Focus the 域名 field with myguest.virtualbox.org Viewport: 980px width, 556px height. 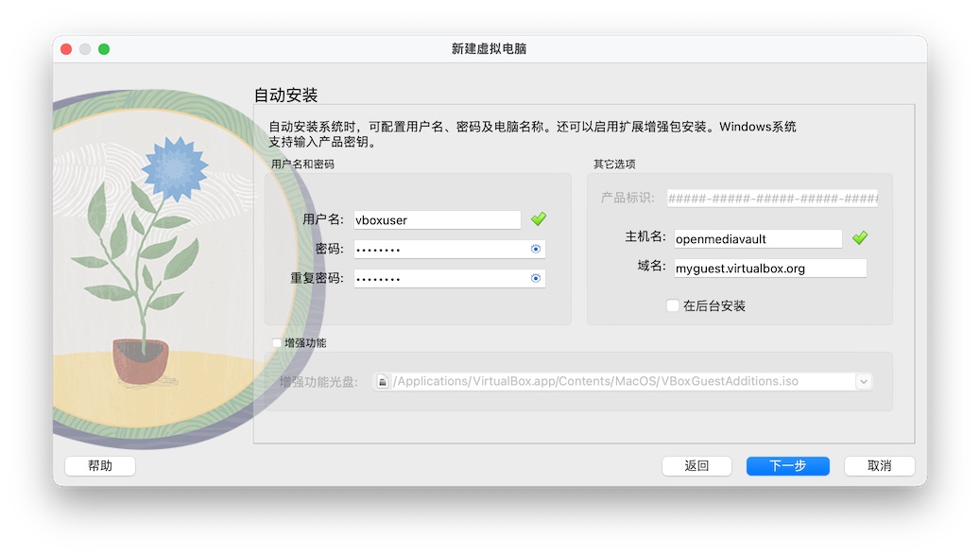tap(768, 269)
